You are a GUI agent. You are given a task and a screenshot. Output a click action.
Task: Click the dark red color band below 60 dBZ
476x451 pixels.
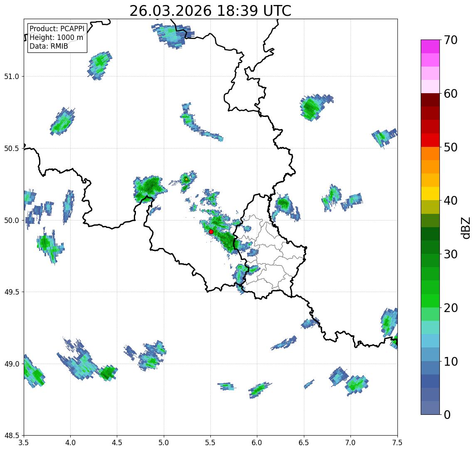[x=430, y=100]
